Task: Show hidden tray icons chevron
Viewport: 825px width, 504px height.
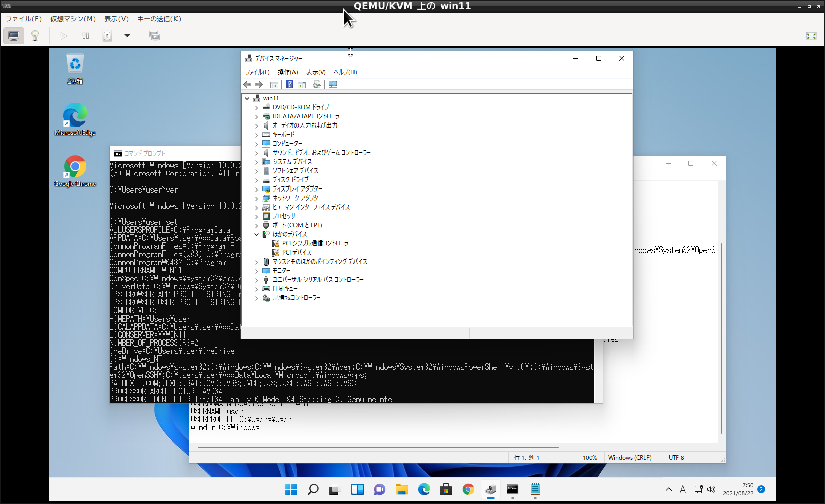Action: (669, 489)
